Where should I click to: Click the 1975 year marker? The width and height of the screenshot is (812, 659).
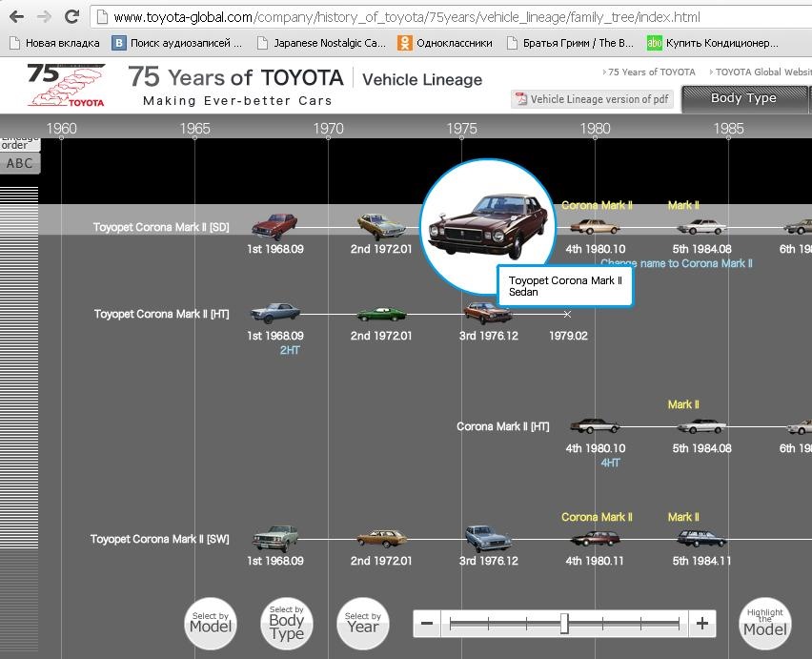pyautogui.click(x=461, y=129)
